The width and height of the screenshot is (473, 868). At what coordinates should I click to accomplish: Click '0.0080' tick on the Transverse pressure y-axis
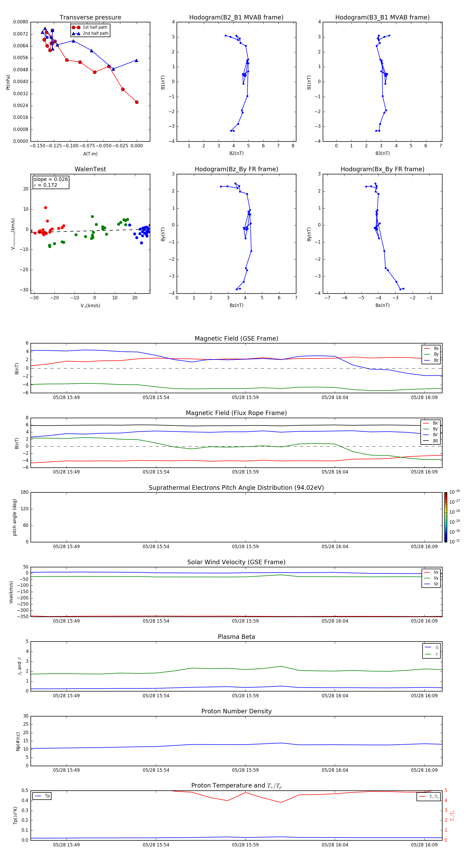(20, 22)
